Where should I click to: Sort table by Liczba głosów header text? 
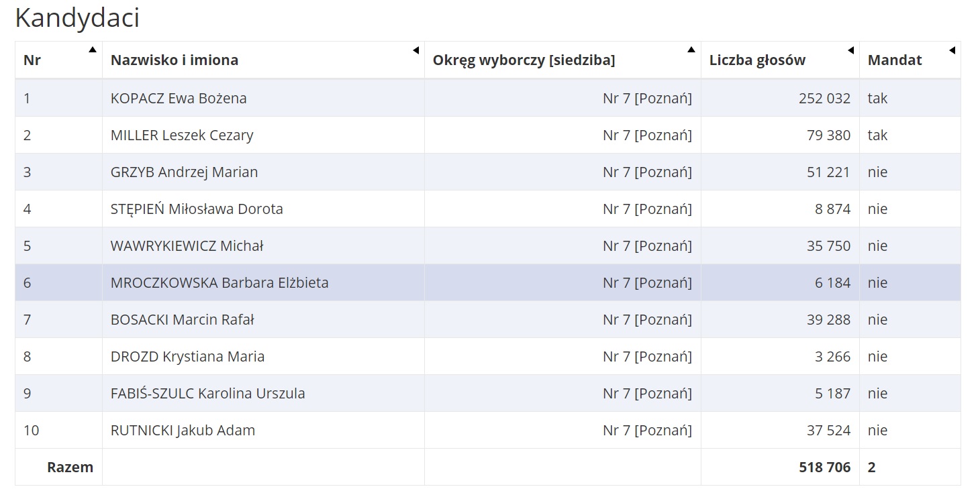pyautogui.click(x=757, y=60)
